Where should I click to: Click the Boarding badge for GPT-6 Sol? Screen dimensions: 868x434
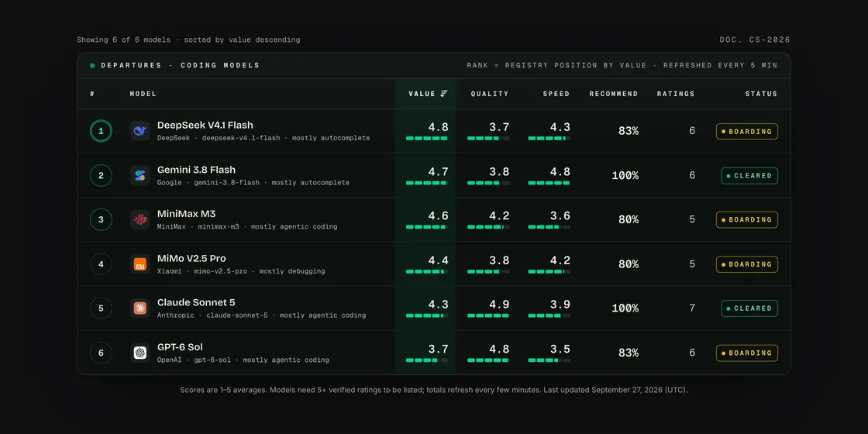click(747, 353)
